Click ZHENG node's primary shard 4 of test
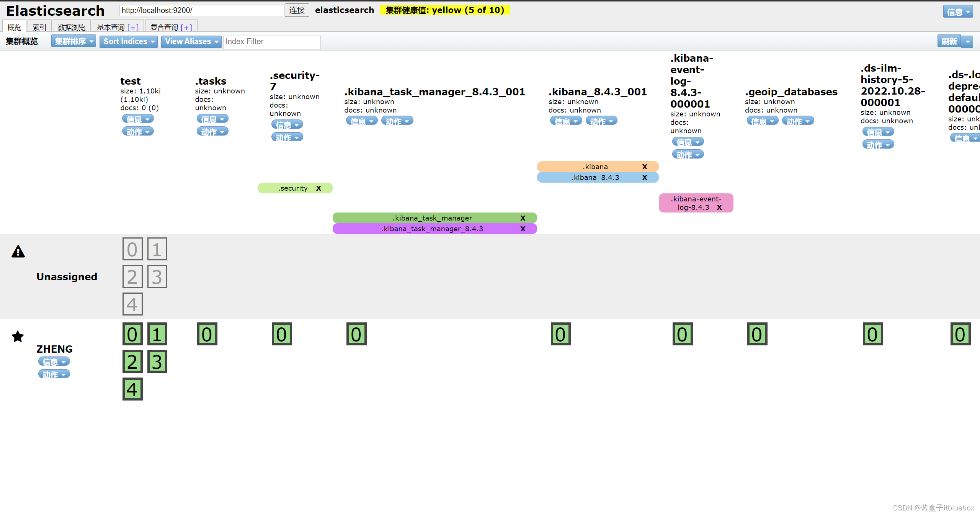Screen dimensions: 980x515 [x=132, y=389]
